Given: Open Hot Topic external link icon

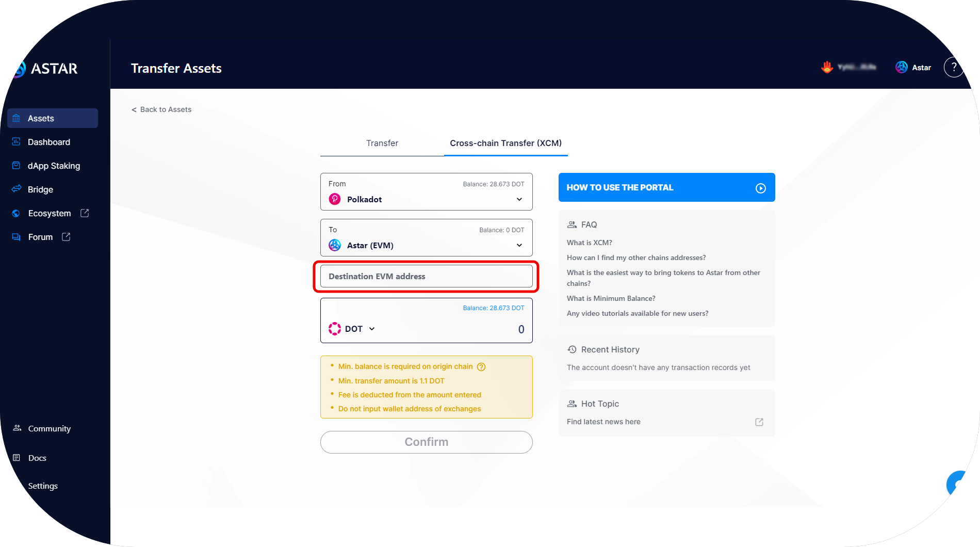Looking at the screenshot, I should tap(759, 422).
